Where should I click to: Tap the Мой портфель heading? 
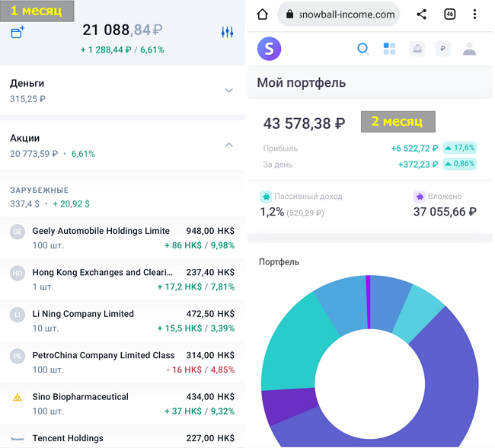pyautogui.click(x=301, y=83)
